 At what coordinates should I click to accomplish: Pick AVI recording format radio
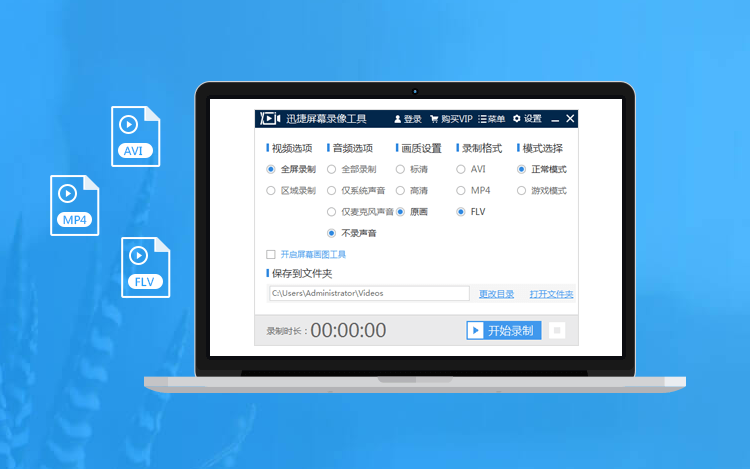click(x=461, y=169)
